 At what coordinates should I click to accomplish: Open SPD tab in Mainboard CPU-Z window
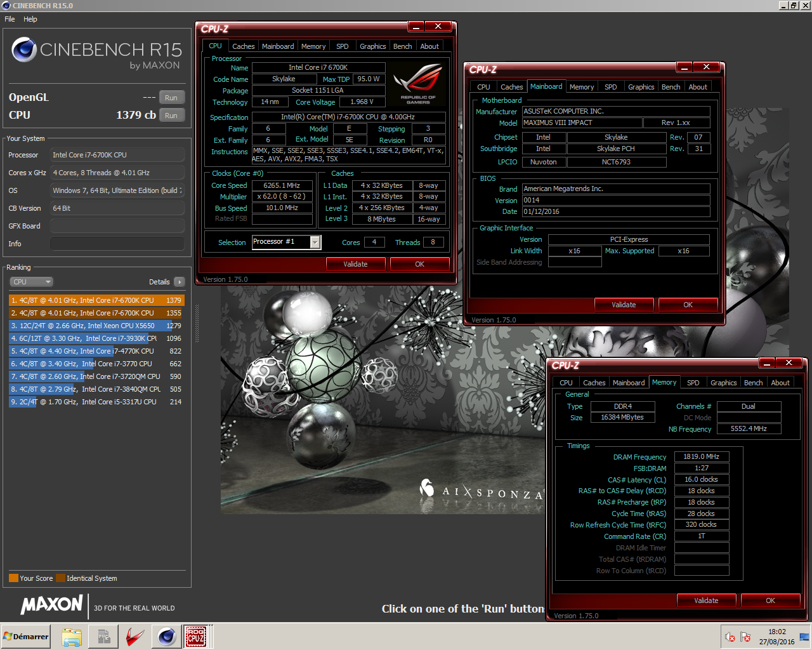[610, 87]
